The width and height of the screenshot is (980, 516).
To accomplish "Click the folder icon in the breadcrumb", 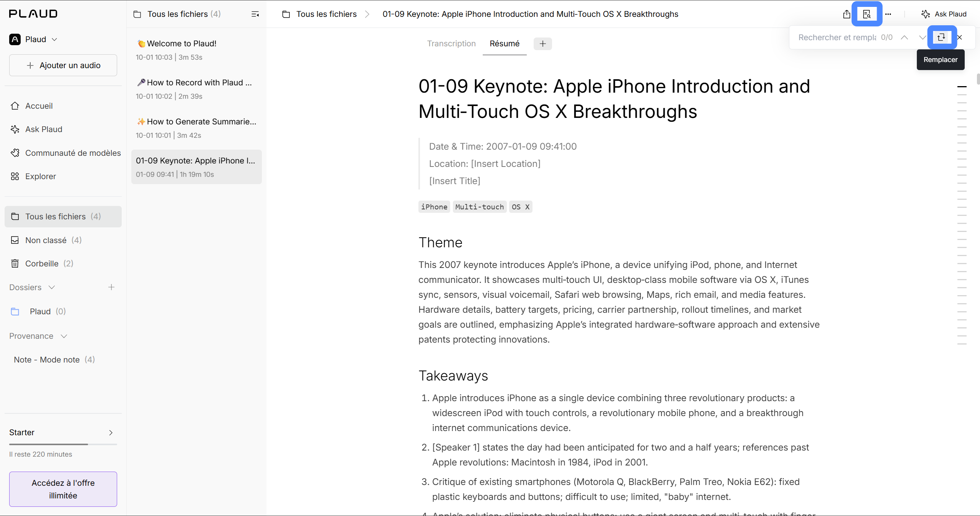I will pyautogui.click(x=286, y=14).
